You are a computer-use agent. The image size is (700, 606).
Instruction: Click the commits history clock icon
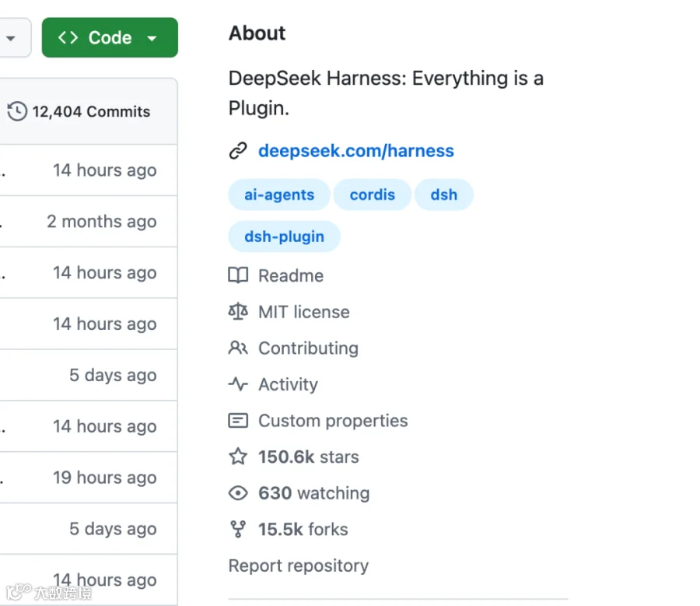coord(17,111)
